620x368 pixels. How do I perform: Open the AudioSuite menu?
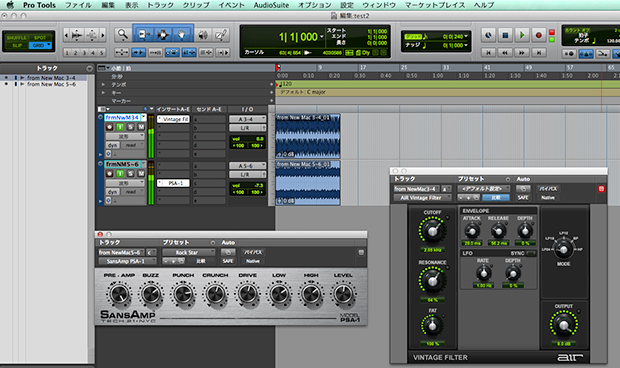coord(271,5)
